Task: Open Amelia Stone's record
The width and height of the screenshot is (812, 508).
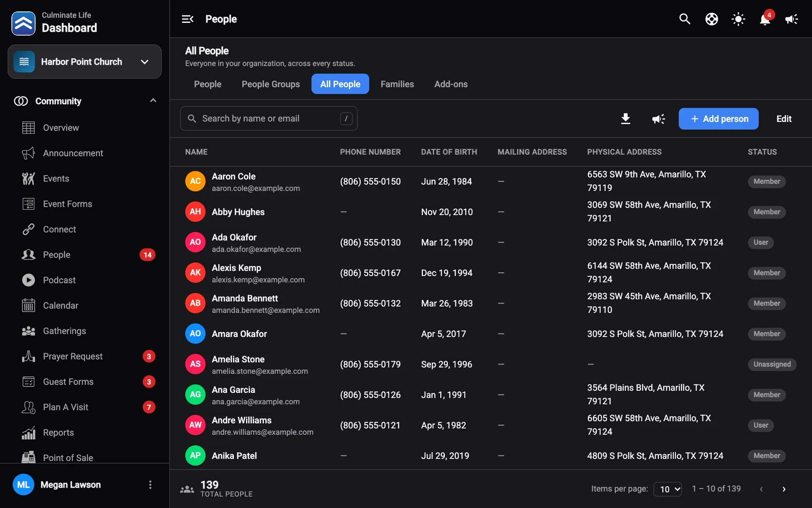Action: pos(491,364)
